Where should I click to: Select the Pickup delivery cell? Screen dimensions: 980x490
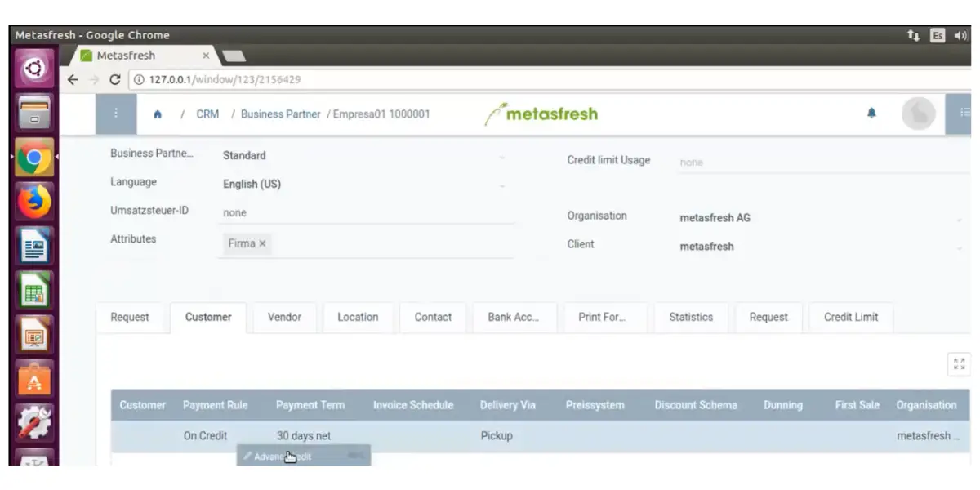[x=497, y=436]
